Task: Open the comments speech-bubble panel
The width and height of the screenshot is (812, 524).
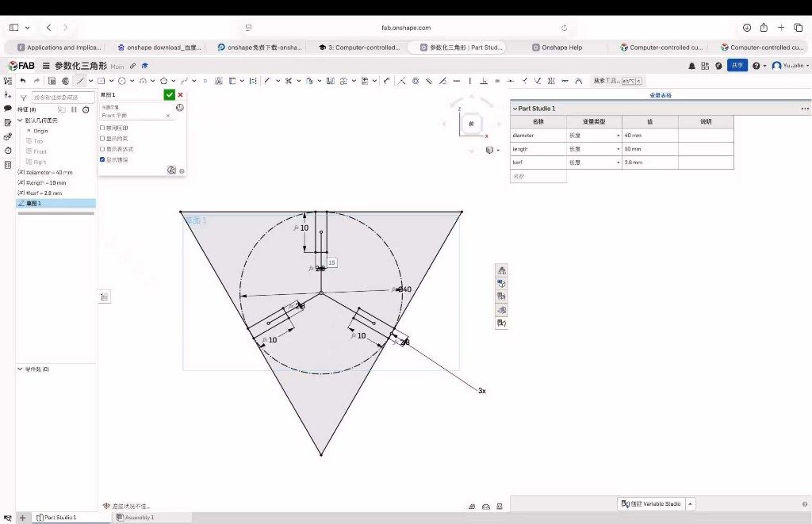Action: [7, 109]
